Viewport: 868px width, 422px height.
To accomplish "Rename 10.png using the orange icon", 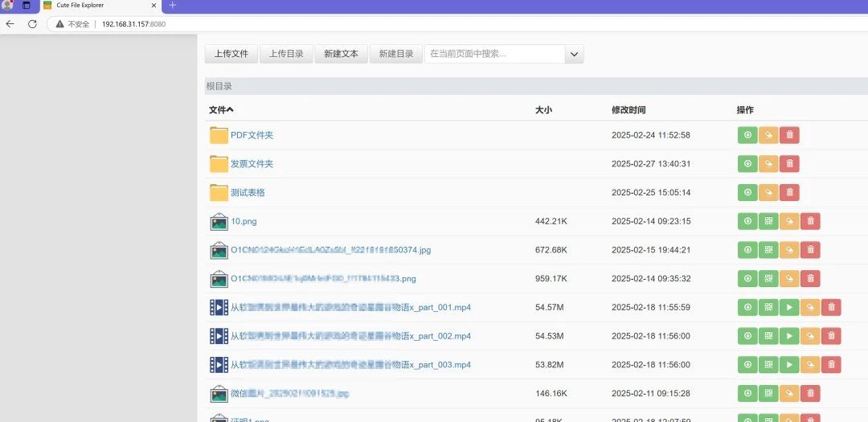I will pos(789,222).
